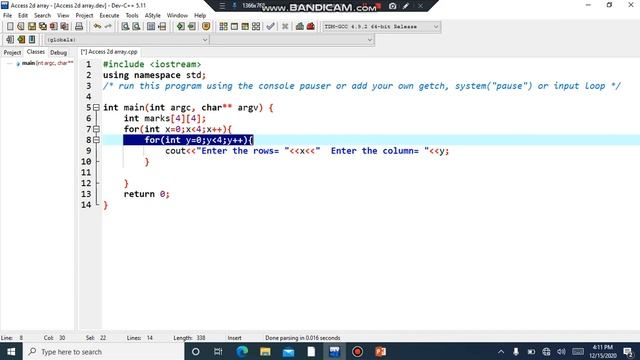Click the red Delete profiling information icon
The height and width of the screenshot is (360, 640).
click(x=311, y=27)
